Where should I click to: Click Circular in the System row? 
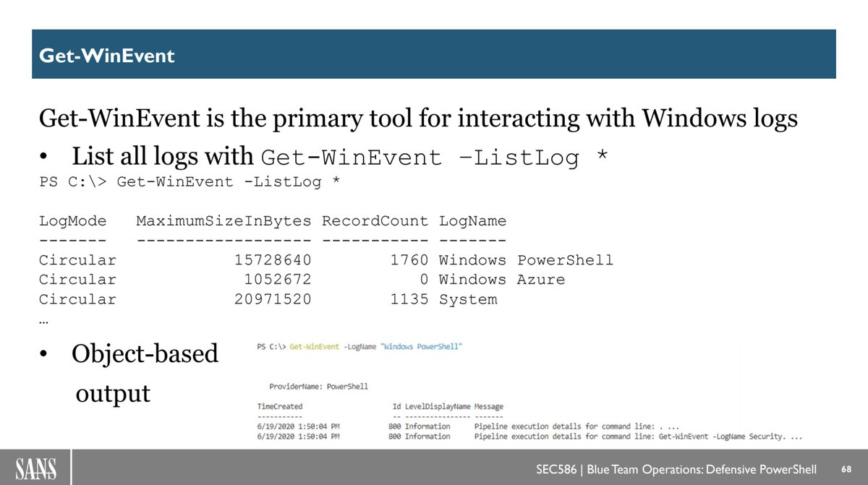click(x=77, y=299)
